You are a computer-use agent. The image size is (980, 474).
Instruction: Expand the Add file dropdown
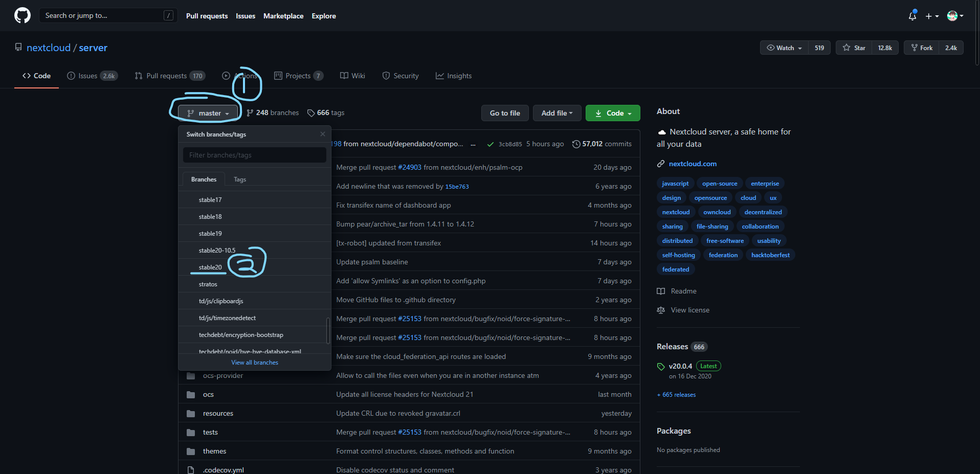click(557, 113)
